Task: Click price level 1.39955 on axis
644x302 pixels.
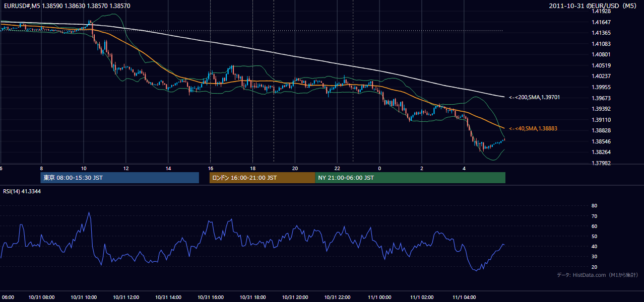Action: (601, 87)
